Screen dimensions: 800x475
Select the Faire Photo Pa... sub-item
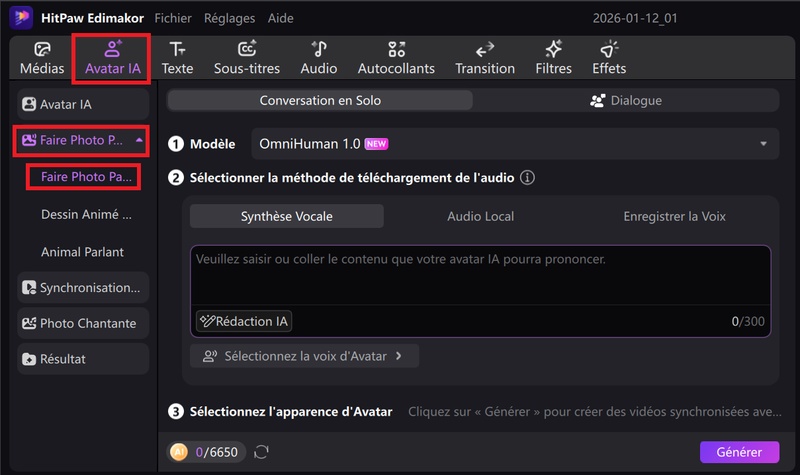point(84,177)
